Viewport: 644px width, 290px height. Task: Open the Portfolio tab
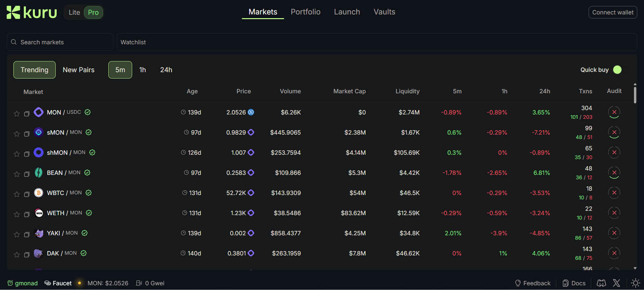306,12
